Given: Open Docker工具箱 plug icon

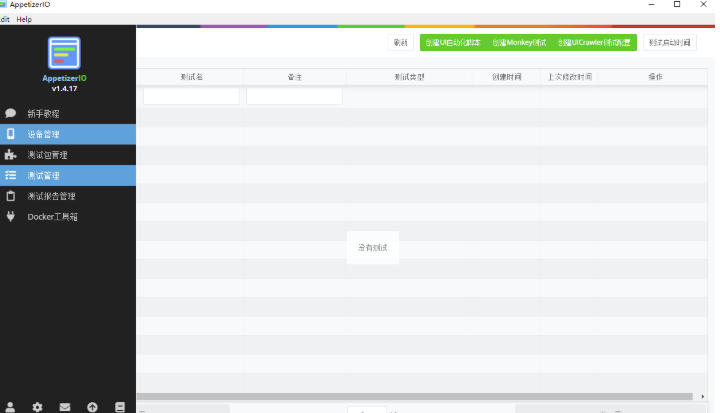Looking at the screenshot, I should coord(11,216).
